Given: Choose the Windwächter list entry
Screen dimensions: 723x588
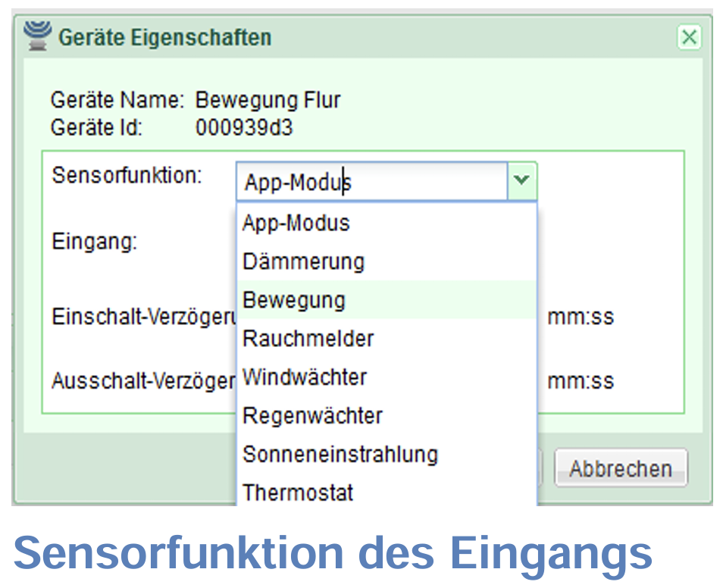Looking at the screenshot, I should tap(305, 377).
